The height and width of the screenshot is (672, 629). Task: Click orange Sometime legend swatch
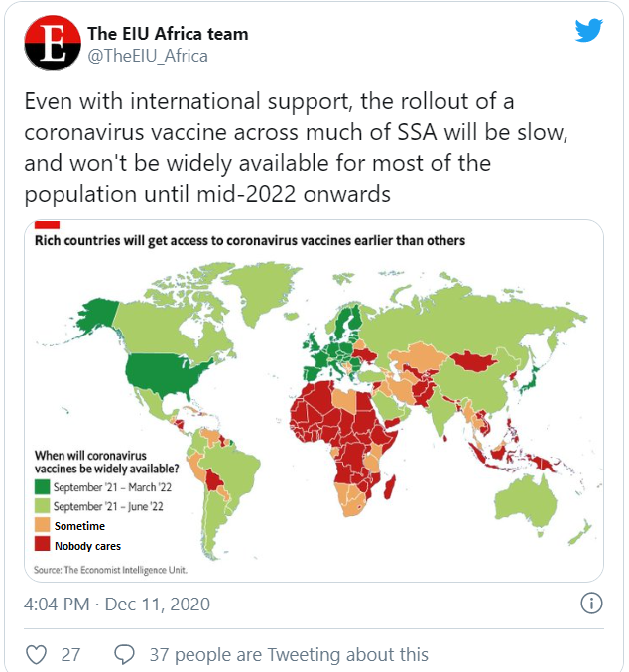(x=43, y=526)
